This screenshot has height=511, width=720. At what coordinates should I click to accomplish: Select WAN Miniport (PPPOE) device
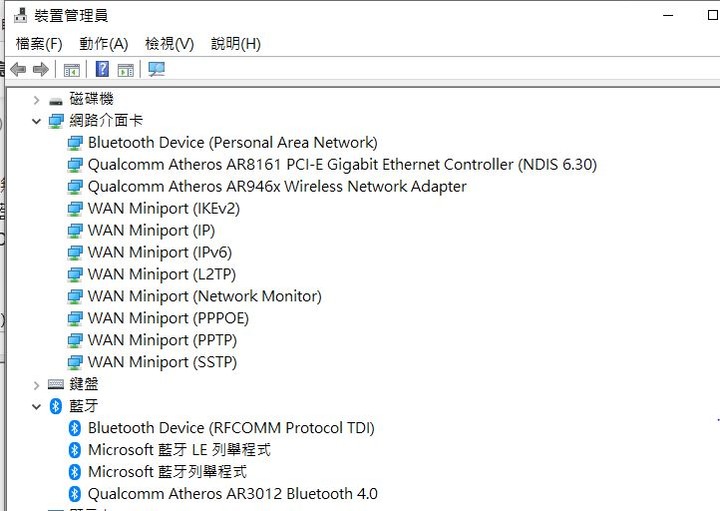tap(168, 319)
